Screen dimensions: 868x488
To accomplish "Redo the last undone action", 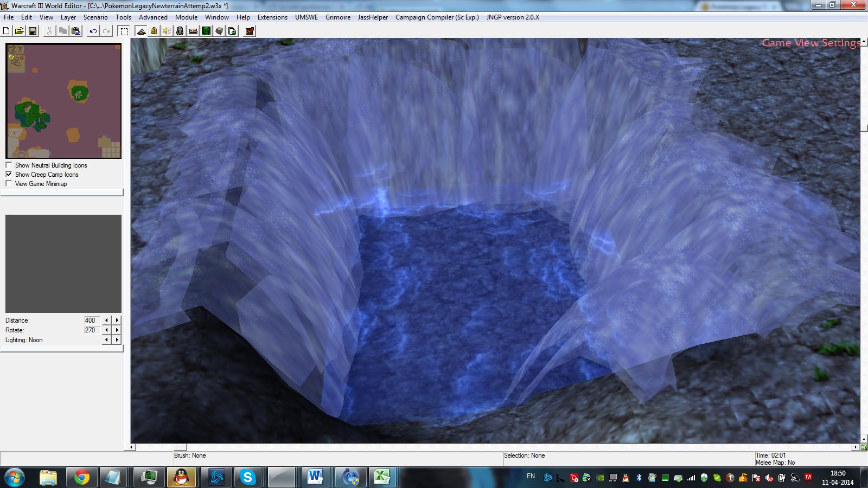I will pyautogui.click(x=106, y=31).
